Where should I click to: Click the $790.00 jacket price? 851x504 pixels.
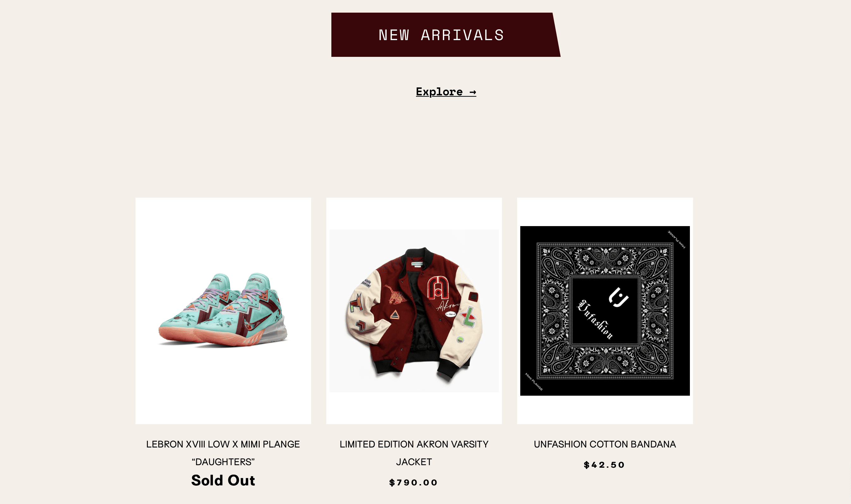click(x=413, y=482)
